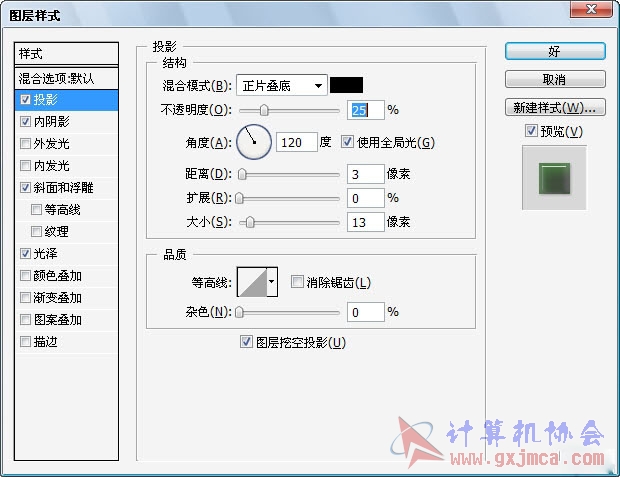Close the 图层样式 dialog
Viewport: 620px width, 477px height.
coord(591,9)
